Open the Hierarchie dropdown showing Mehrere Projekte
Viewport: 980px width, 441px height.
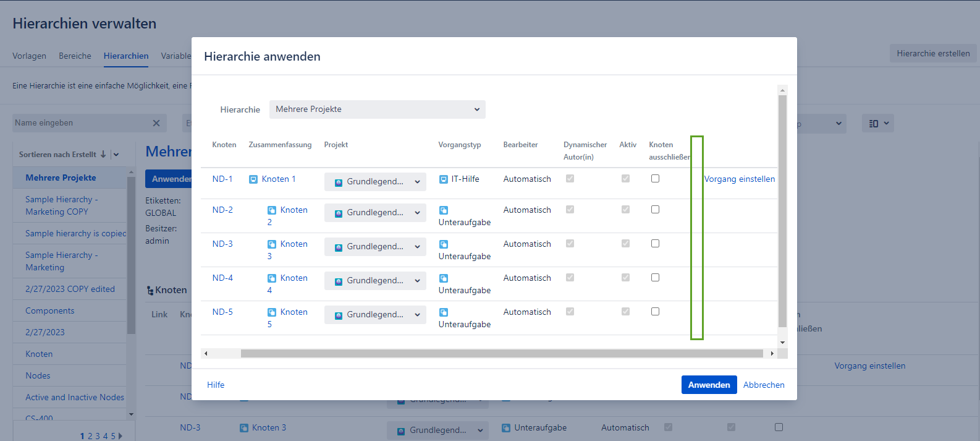pyautogui.click(x=377, y=109)
